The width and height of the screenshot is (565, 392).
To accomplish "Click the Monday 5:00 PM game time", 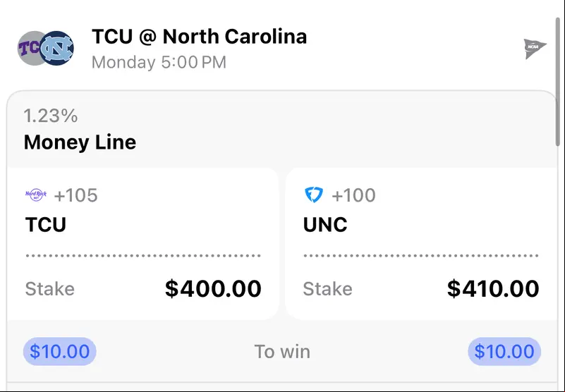I will click(159, 62).
